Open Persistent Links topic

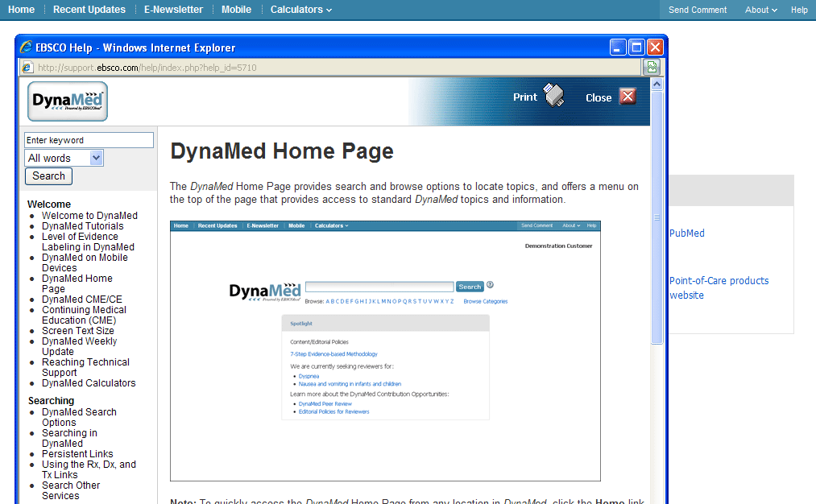pos(77,454)
